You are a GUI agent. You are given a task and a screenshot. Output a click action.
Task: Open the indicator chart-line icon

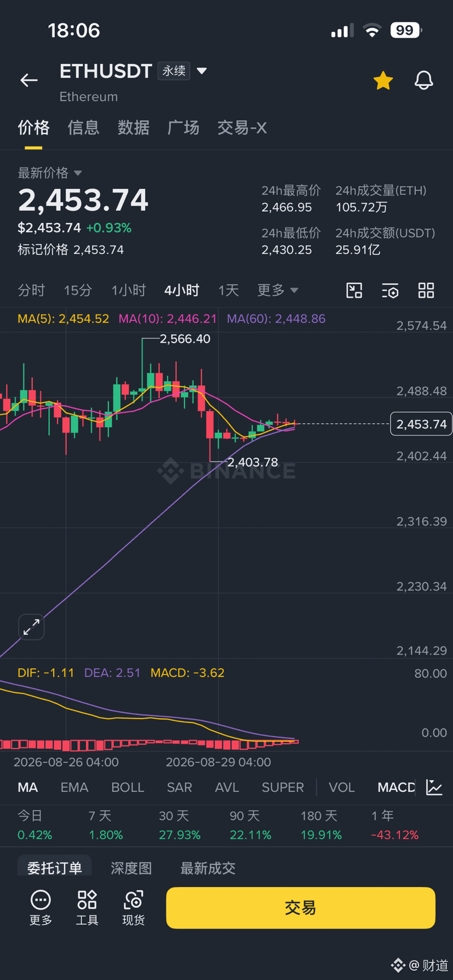(x=434, y=787)
